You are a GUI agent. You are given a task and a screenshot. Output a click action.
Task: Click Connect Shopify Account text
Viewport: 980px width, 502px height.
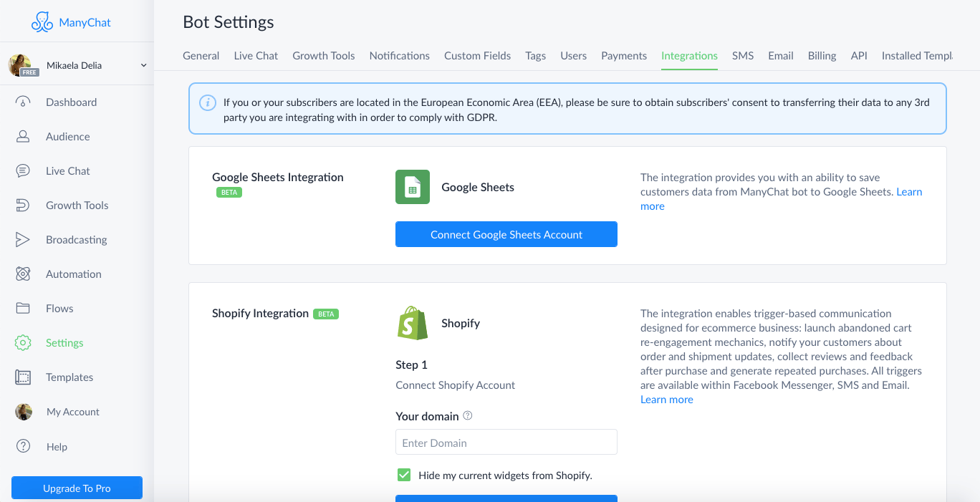(455, 385)
